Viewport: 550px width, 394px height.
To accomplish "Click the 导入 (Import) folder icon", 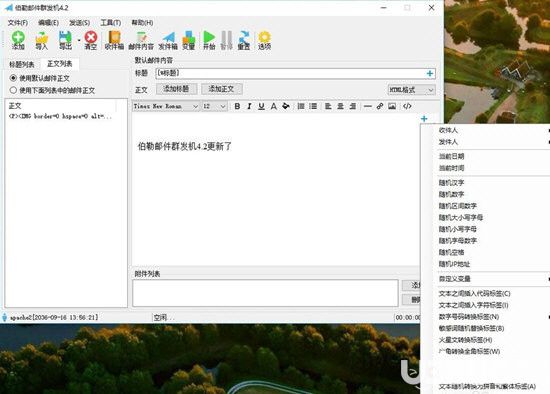I will click(x=41, y=40).
